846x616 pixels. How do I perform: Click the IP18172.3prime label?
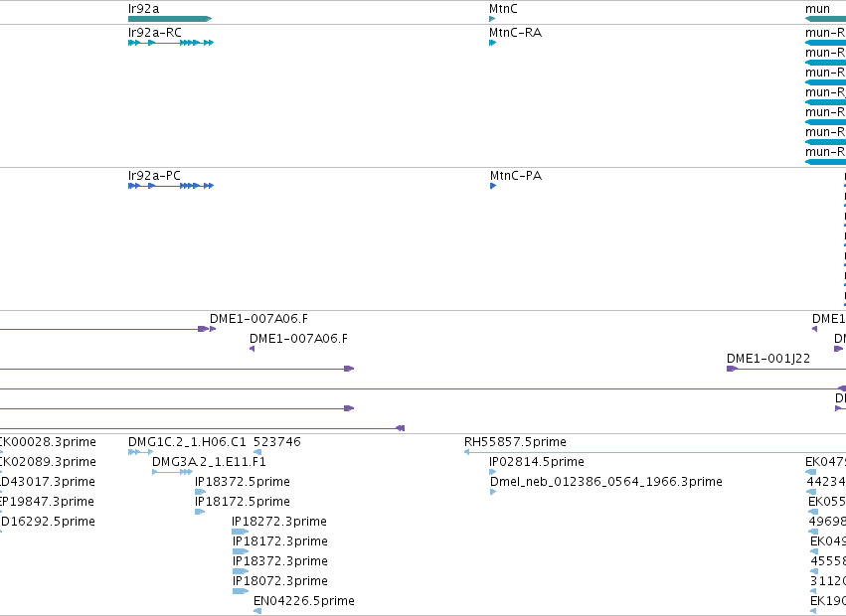280,541
